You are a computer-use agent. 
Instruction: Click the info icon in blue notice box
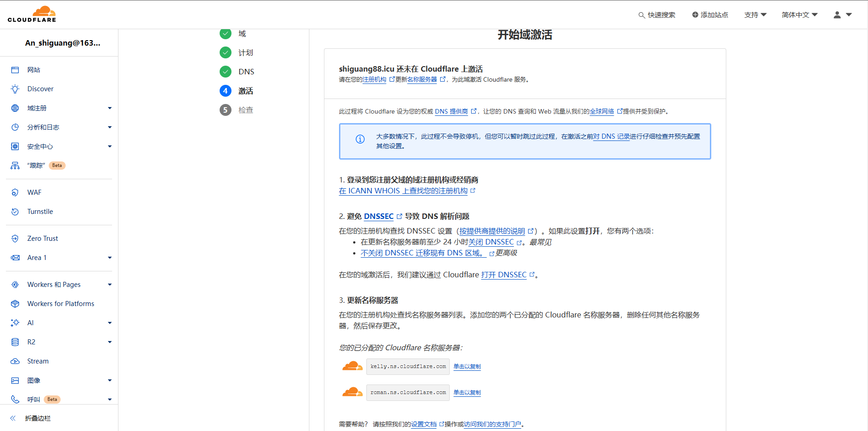tap(360, 139)
